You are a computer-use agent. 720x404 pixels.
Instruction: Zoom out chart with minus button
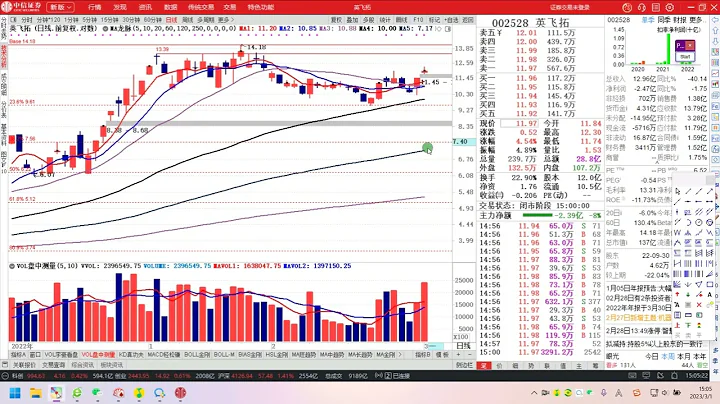[469, 355]
